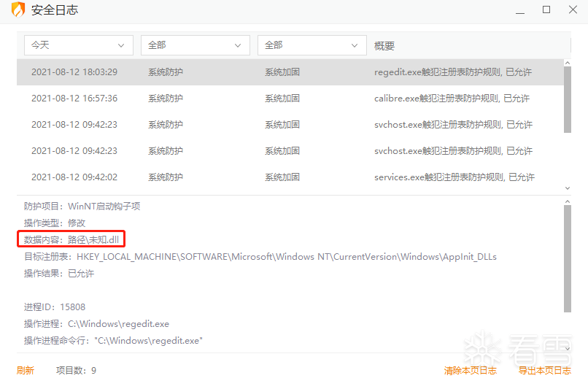Open the 今天 date filter dropdown
The height and width of the screenshot is (389, 588).
click(79, 45)
